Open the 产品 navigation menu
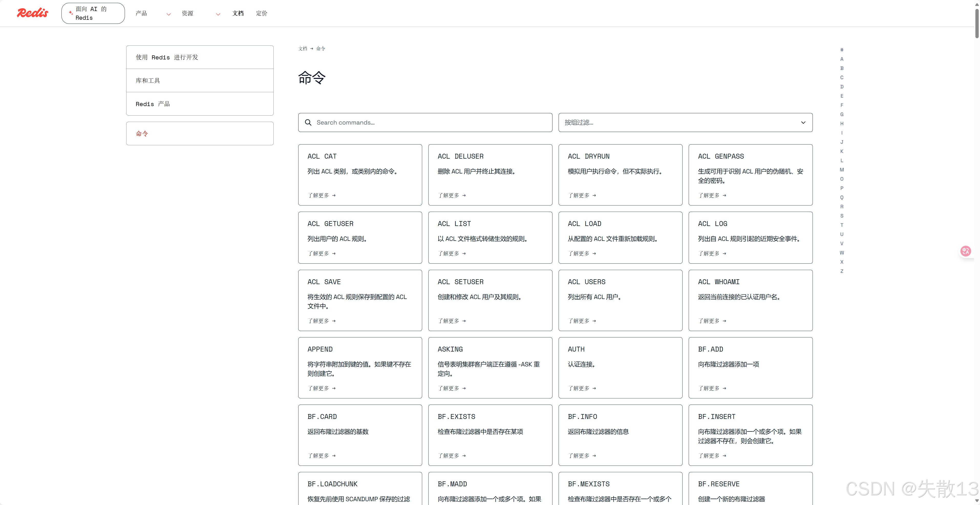 (x=141, y=13)
